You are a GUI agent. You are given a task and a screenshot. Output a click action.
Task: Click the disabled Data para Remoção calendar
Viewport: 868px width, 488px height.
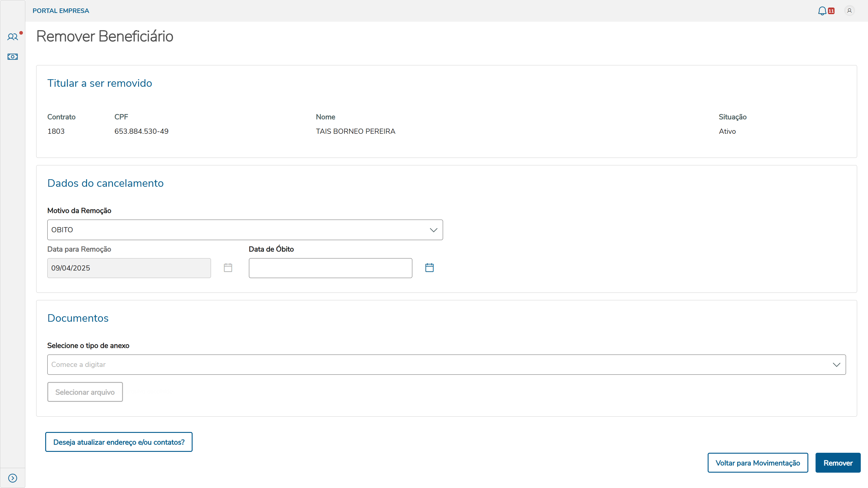[228, 268]
